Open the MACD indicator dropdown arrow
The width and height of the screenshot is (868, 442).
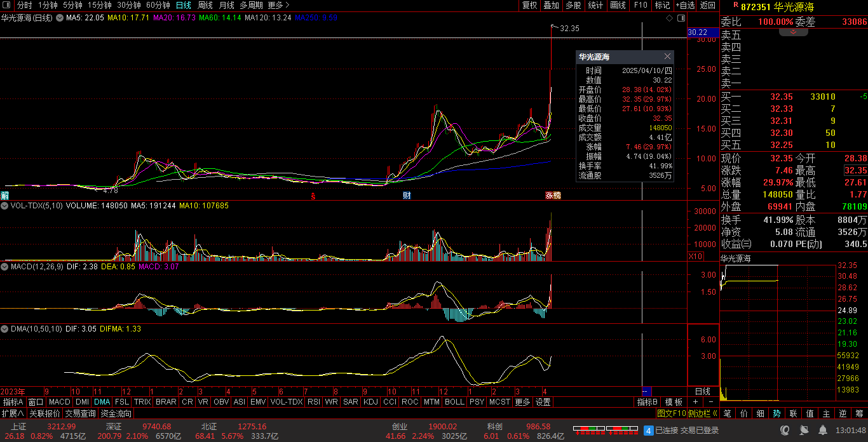click(4, 267)
